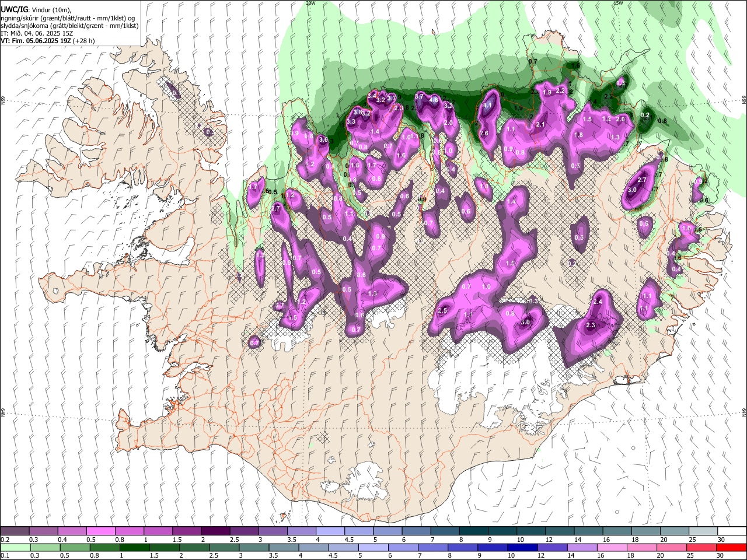Click the 3.4 snowfall value on the map
The width and height of the screenshot is (747, 560).
(372, 95)
